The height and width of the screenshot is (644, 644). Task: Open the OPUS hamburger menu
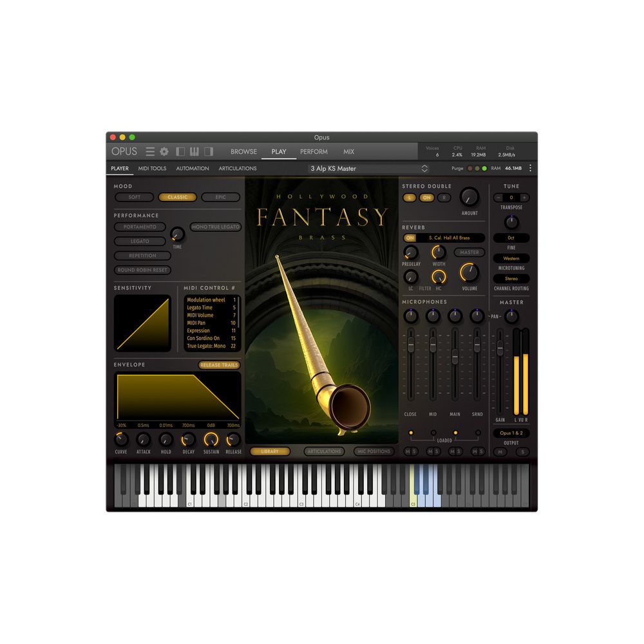(150, 151)
